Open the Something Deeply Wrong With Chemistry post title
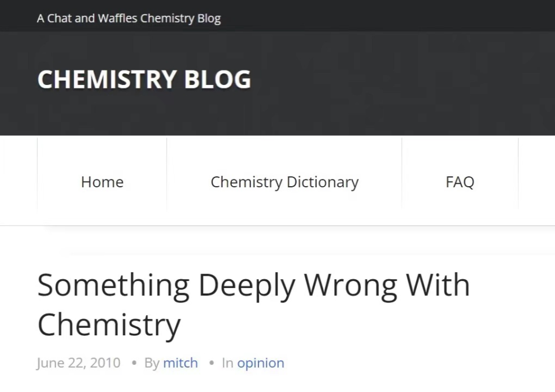 [x=253, y=285]
